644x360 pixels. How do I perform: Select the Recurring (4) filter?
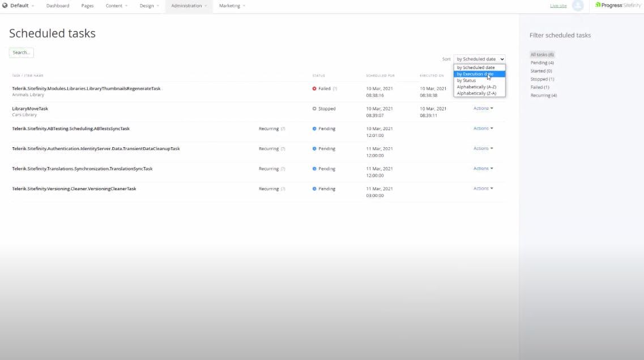pyautogui.click(x=543, y=95)
